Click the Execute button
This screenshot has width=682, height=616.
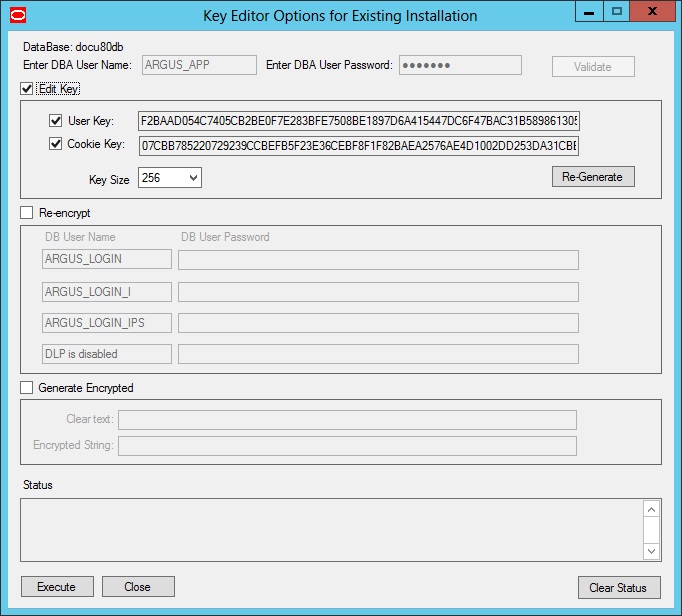coord(57,586)
